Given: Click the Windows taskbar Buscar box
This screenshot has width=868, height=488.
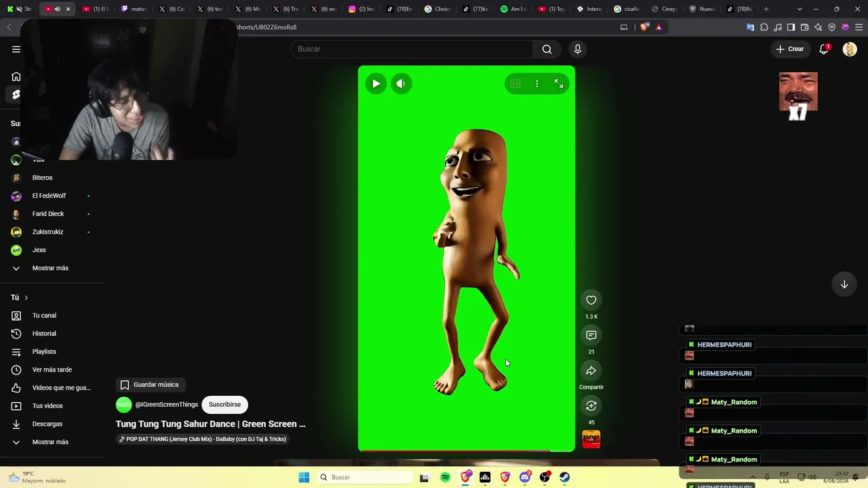Looking at the screenshot, I should [366, 477].
